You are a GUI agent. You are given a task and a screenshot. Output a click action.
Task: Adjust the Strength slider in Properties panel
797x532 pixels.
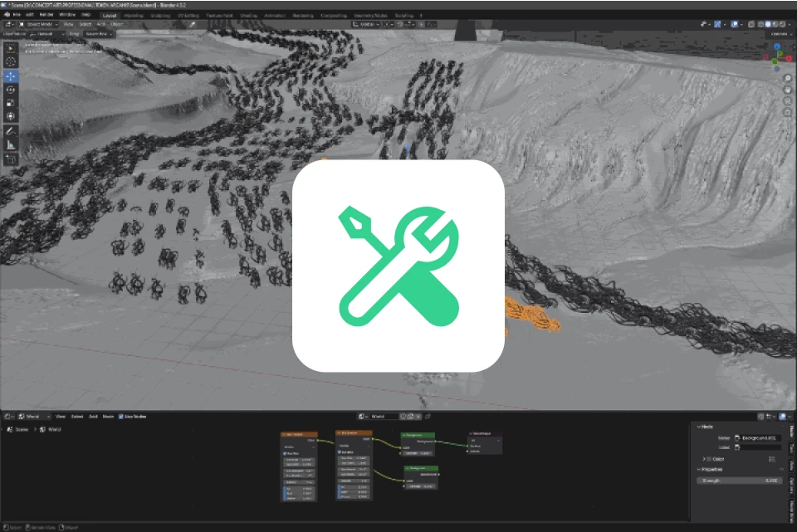pyautogui.click(x=740, y=481)
